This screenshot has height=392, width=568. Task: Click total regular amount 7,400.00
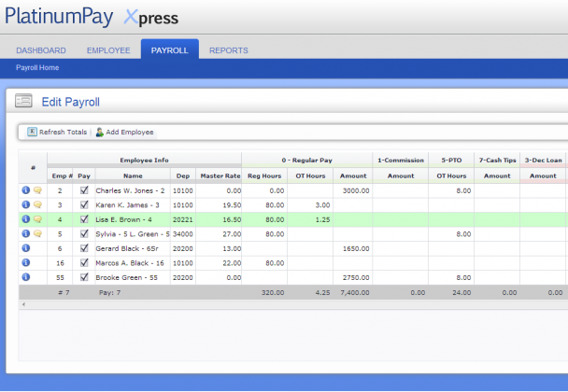pyautogui.click(x=355, y=292)
